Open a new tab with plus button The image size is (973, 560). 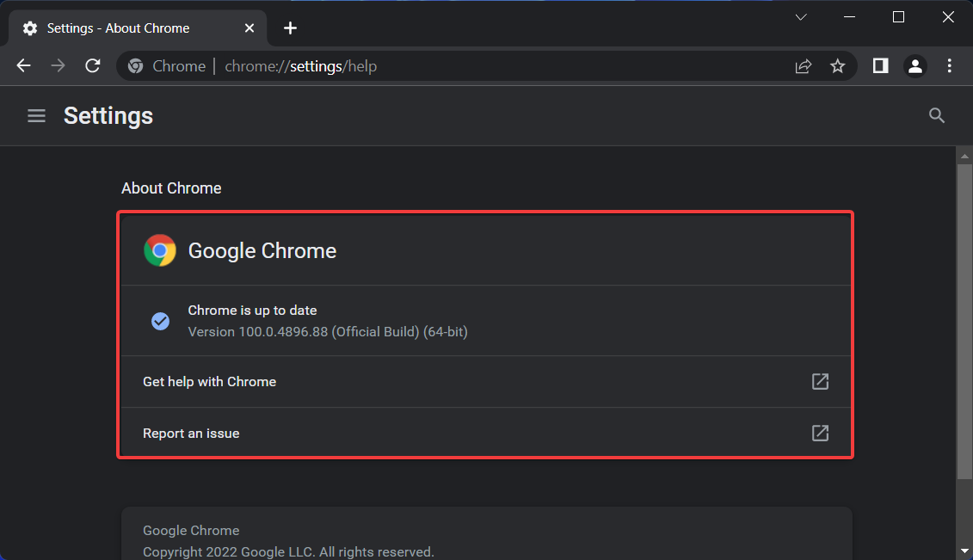point(291,28)
